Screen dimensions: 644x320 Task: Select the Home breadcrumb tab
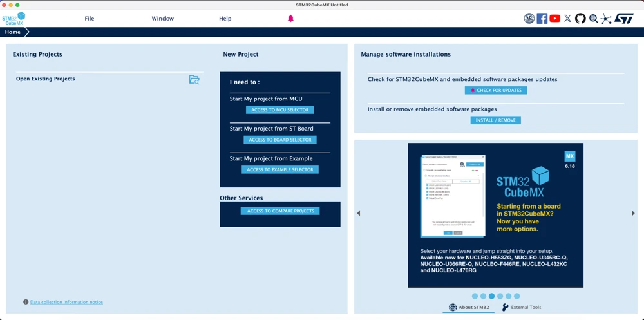[13, 32]
